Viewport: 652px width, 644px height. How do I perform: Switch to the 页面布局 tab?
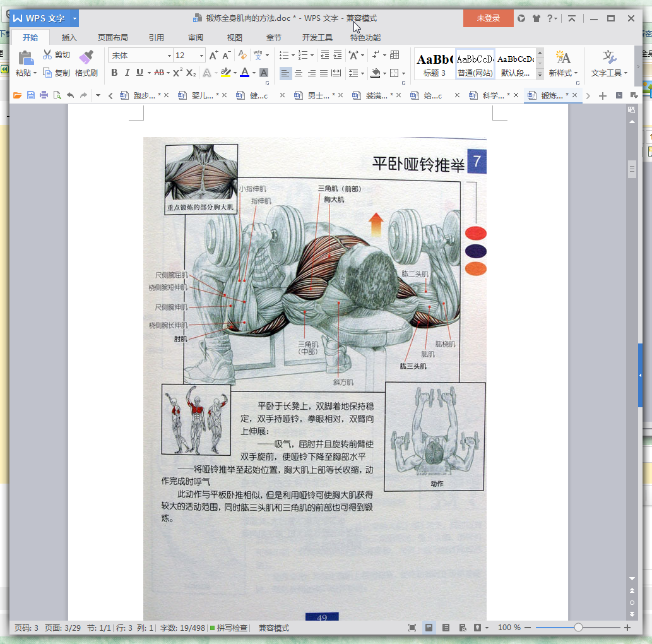click(x=113, y=37)
